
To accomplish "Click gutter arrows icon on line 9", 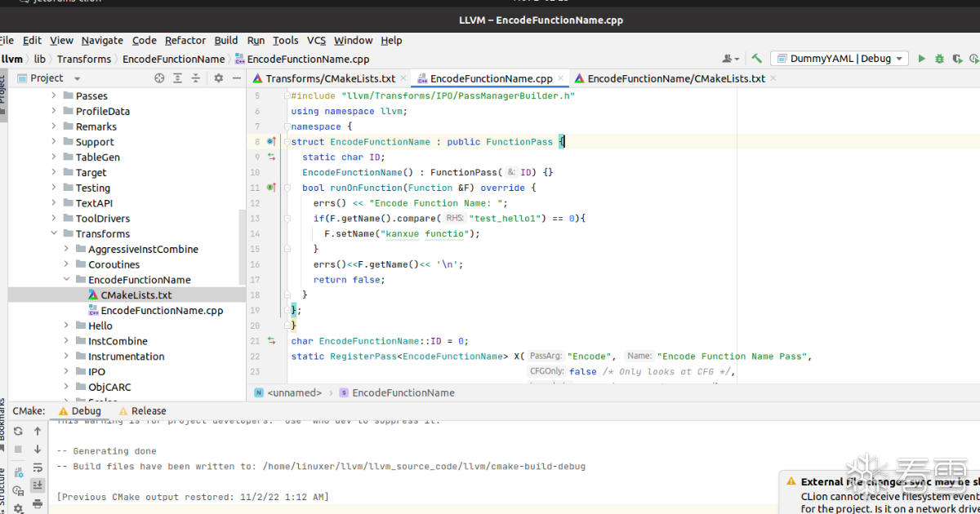I will pos(272,157).
